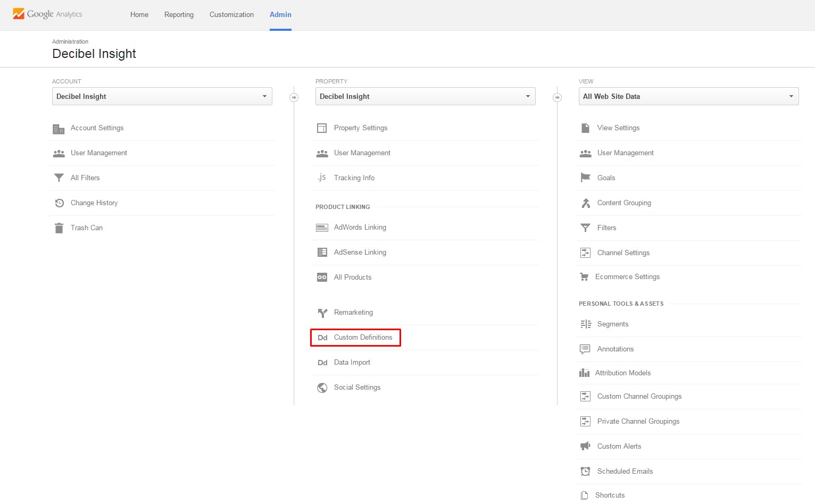Go to the Home tab
The image size is (815, 504).
(x=139, y=14)
